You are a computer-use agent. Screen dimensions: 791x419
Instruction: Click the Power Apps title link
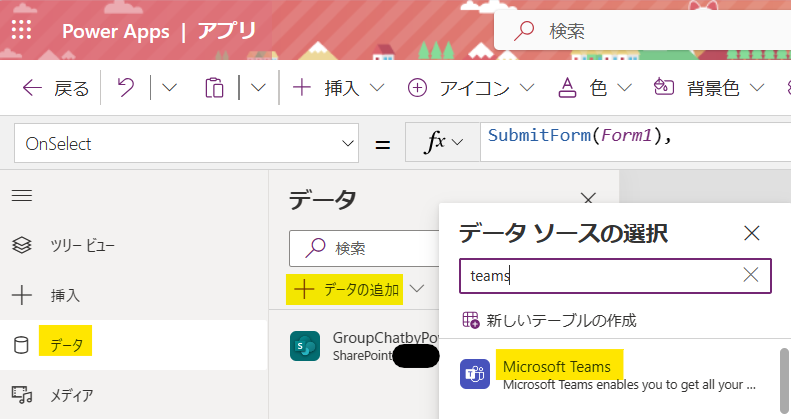pos(116,31)
